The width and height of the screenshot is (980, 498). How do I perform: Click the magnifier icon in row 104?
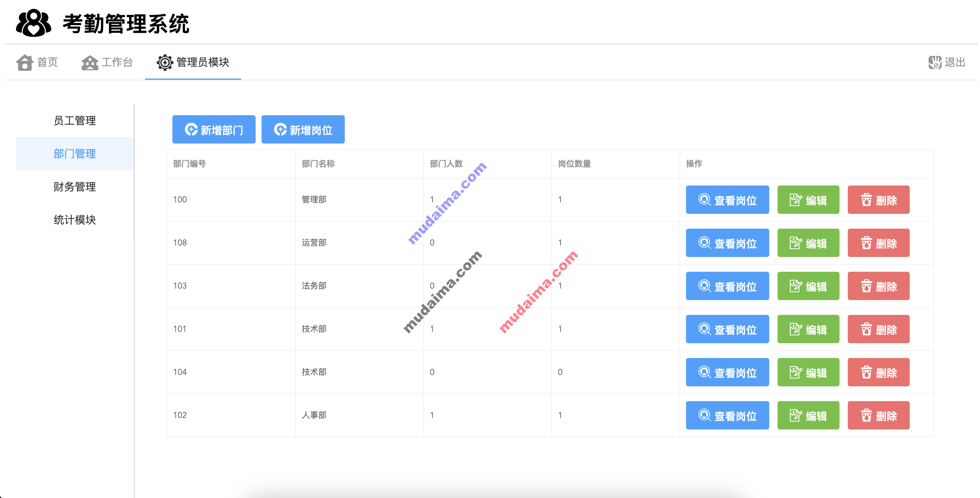705,372
